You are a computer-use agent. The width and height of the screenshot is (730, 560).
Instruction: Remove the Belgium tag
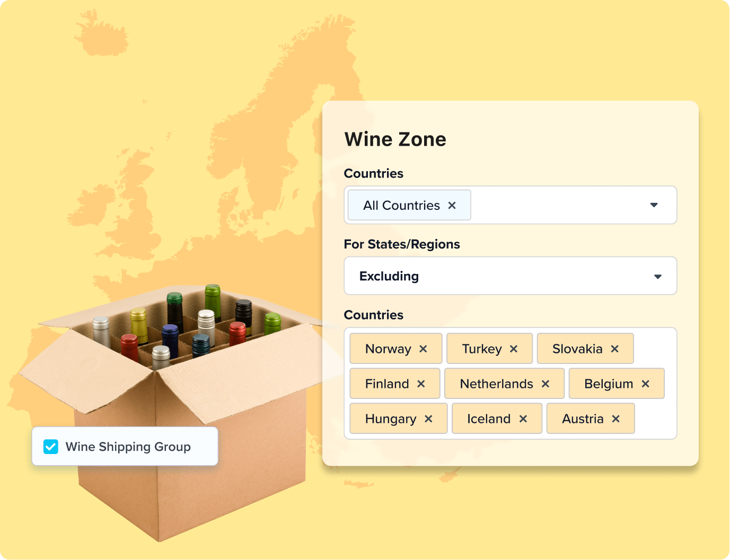point(645,384)
